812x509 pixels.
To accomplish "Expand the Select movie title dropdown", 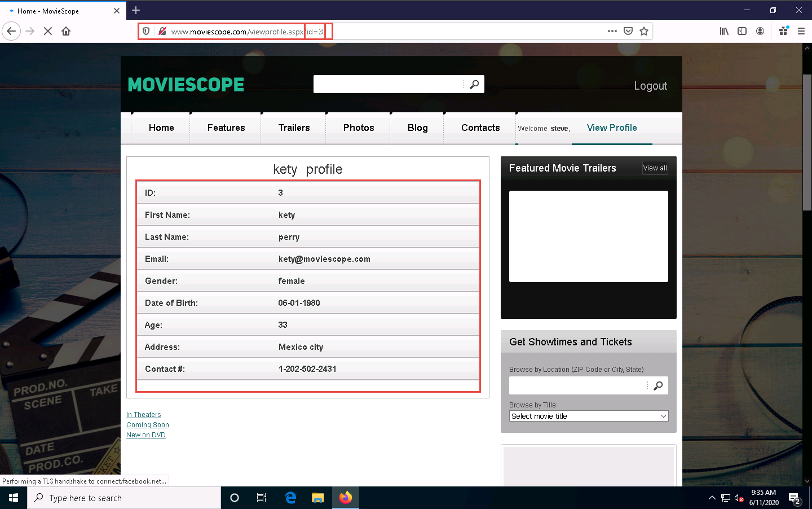I will (588, 416).
